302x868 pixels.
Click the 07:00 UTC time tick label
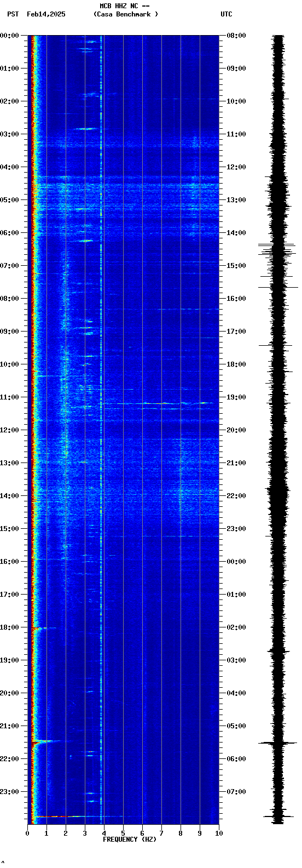coord(236,792)
